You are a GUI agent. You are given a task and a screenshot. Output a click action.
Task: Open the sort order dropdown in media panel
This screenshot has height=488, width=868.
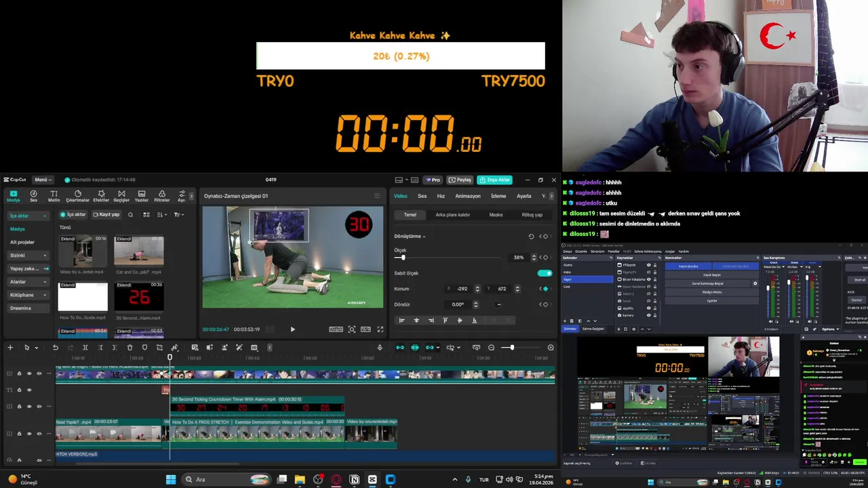pos(161,215)
